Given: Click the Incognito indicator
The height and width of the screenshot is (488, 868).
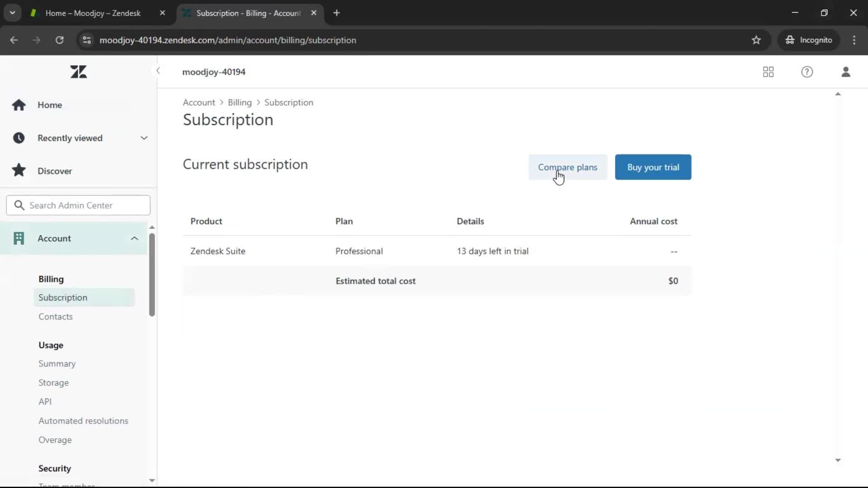Looking at the screenshot, I should click(x=808, y=40).
